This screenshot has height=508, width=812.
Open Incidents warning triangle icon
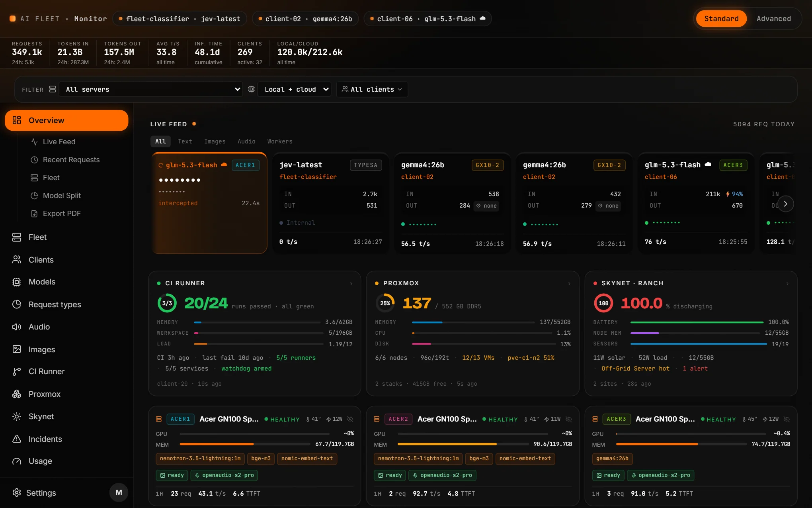click(17, 439)
